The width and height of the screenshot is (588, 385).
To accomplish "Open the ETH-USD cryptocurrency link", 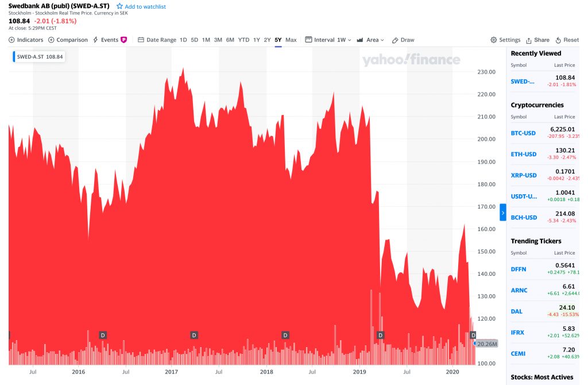I will tap(524, 154).
